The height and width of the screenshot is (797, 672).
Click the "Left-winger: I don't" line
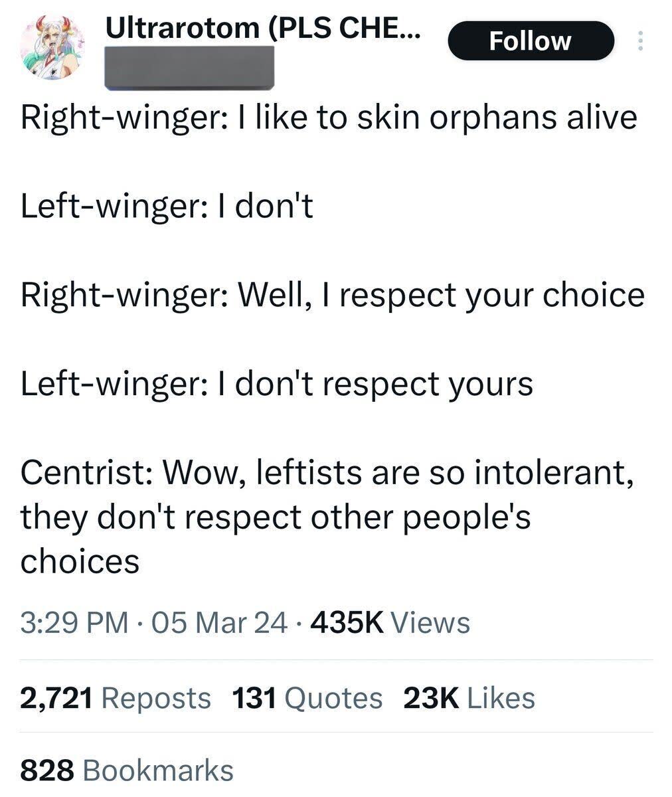pyautogui.click(x=167, y=207)
